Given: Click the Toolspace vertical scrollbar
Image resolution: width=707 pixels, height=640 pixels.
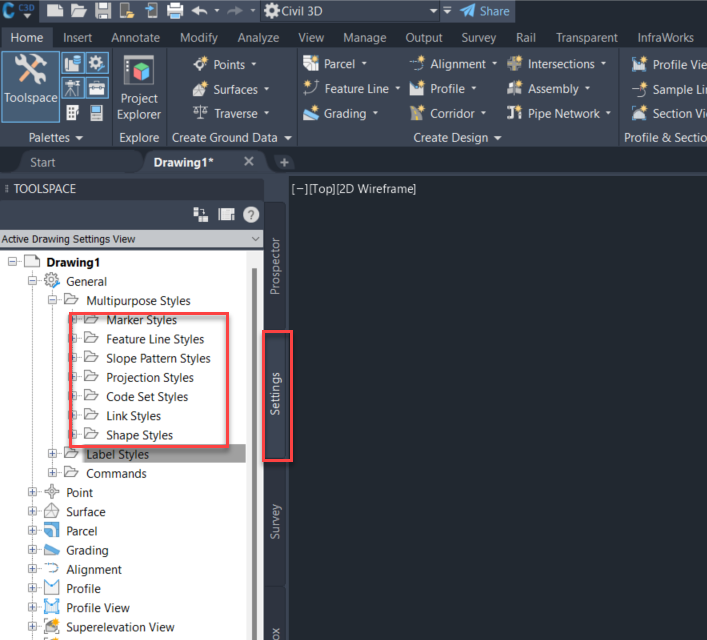Looking at the screenshot, I should [x=254, y=454].
